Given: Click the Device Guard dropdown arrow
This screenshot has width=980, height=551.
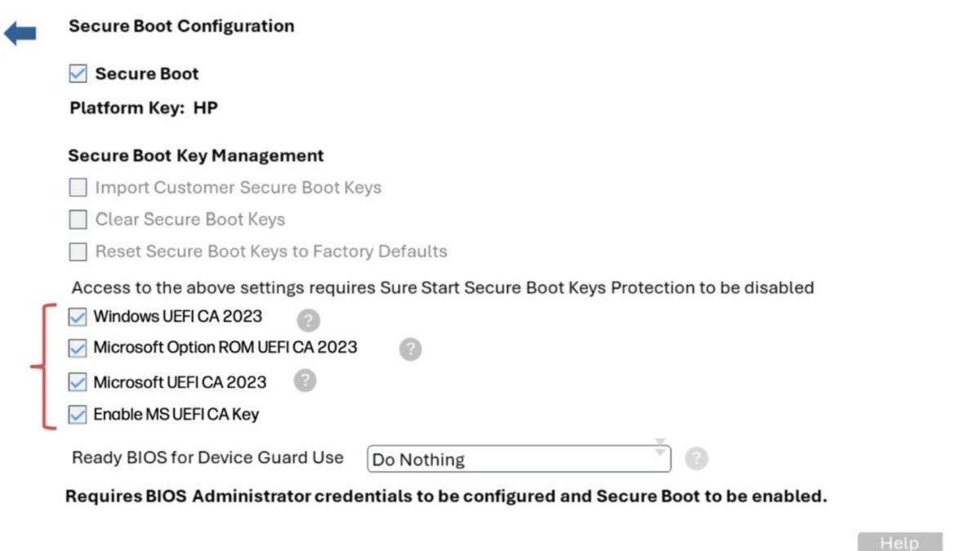Looking at the screenshot, I should click(x=660, y=447).
